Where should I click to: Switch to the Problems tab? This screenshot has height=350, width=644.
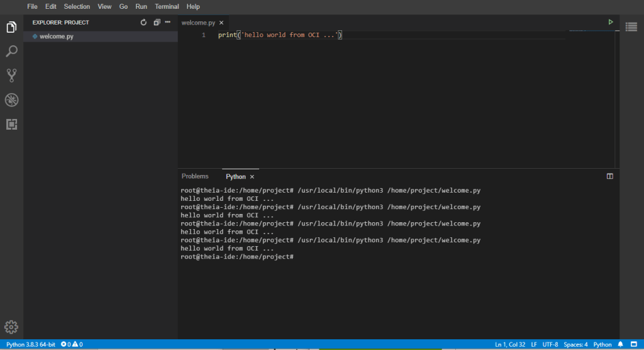195,176
